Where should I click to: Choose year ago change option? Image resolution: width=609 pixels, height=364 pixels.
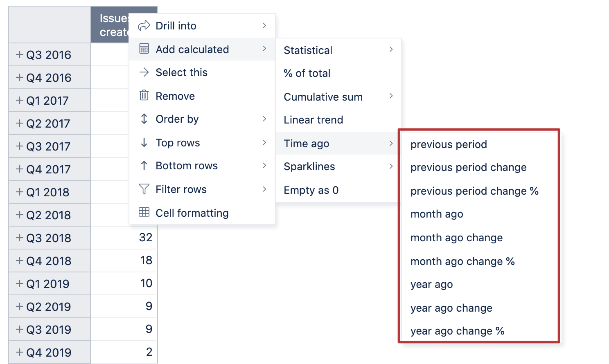[451, 308]
